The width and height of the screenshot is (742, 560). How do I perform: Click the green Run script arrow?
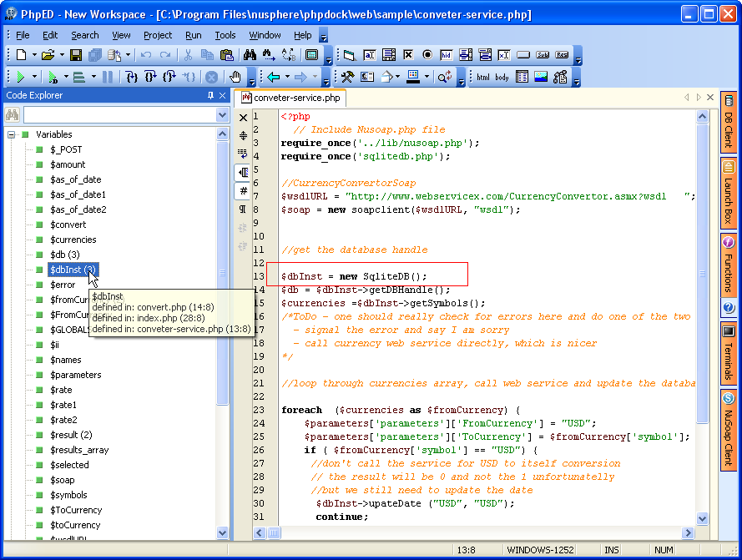pos(21,77)
